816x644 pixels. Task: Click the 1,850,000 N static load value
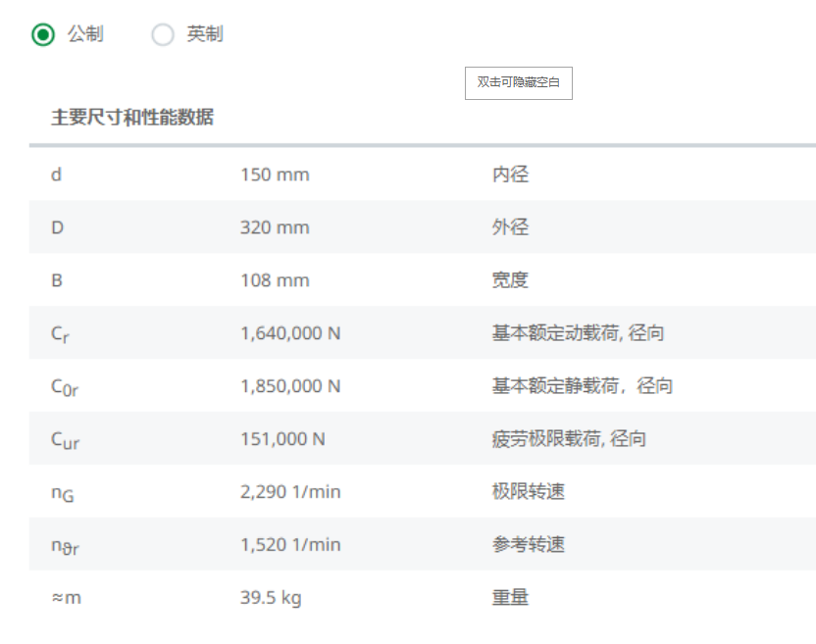coord(290,386)
